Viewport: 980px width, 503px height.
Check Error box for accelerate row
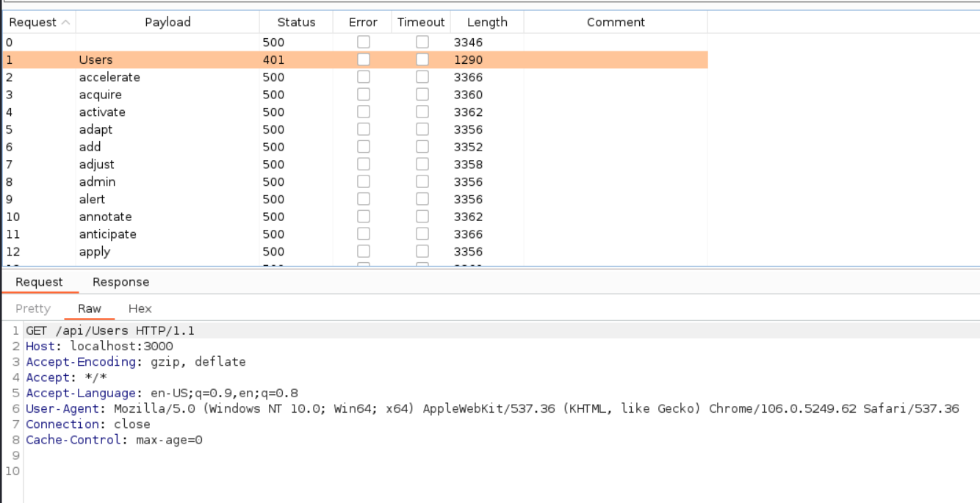tap(363, 77)
